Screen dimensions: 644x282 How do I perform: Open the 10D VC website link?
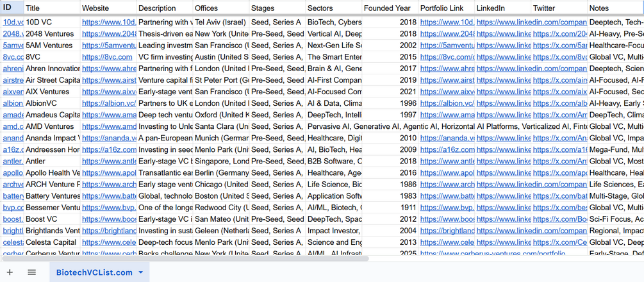(109, 22)
